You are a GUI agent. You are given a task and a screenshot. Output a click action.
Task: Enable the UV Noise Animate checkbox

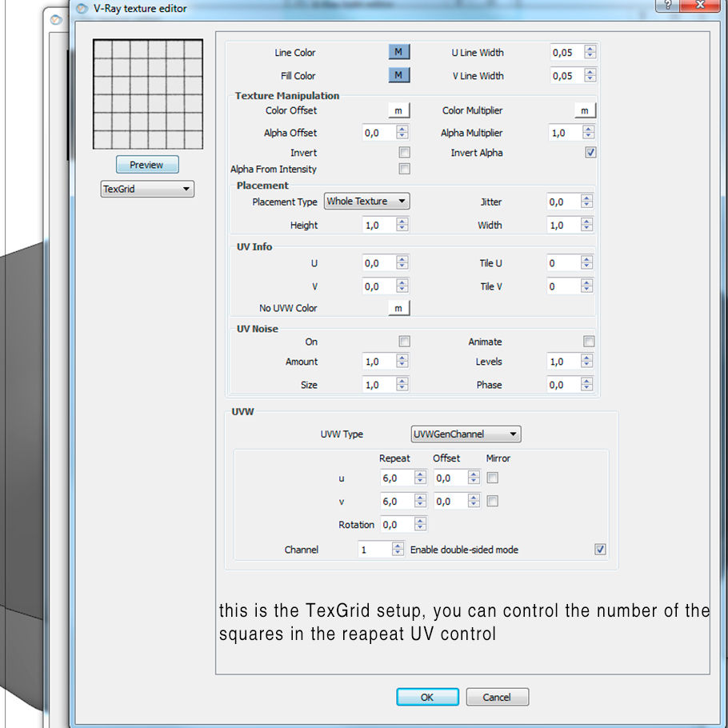coord(589,342)
